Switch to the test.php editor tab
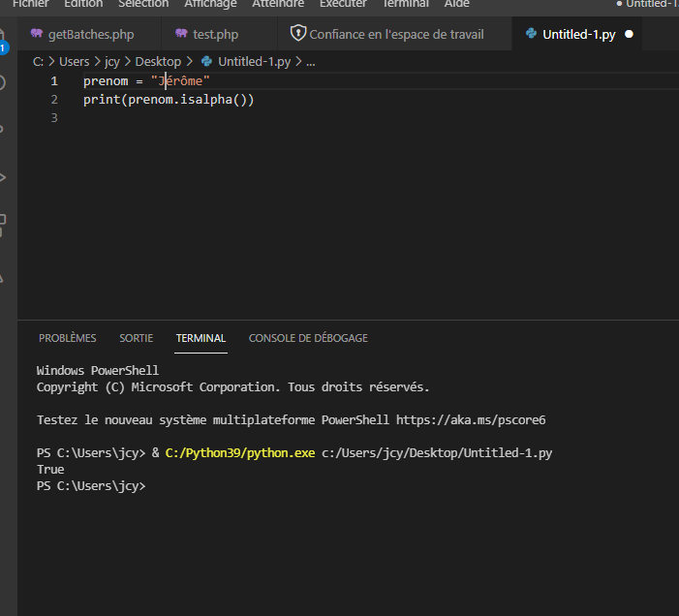 pyautogui.click(x=219, y=34)
